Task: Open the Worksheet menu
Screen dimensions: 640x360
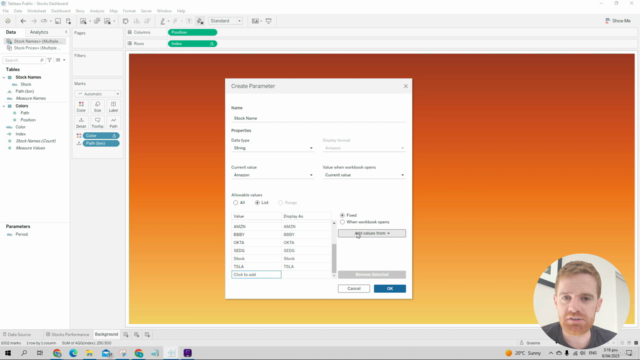Action: [x=36, y=11]
